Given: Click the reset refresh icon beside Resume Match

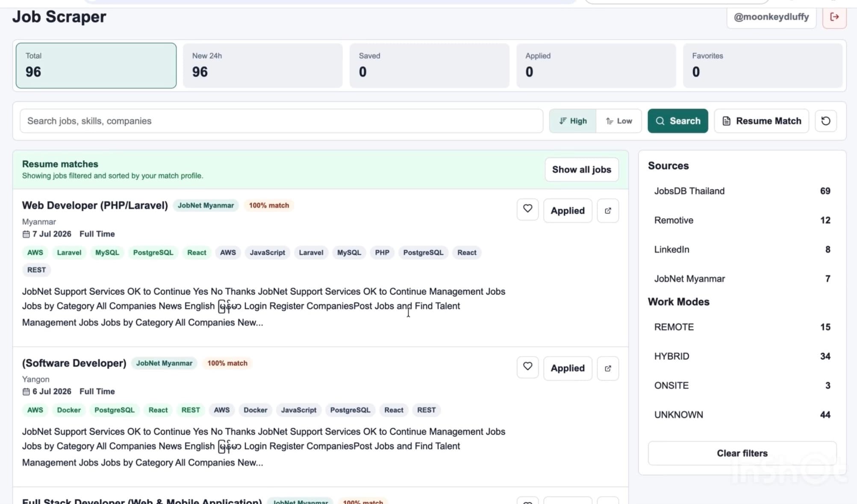Looking at the screenshot, I should (x=826, y=121).
